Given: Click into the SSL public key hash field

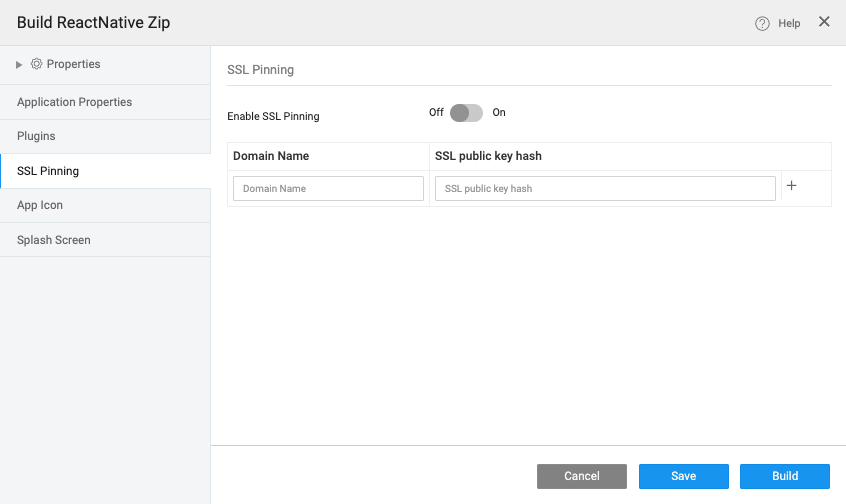Looking at the screenshot, I should [x=605, y=189].
